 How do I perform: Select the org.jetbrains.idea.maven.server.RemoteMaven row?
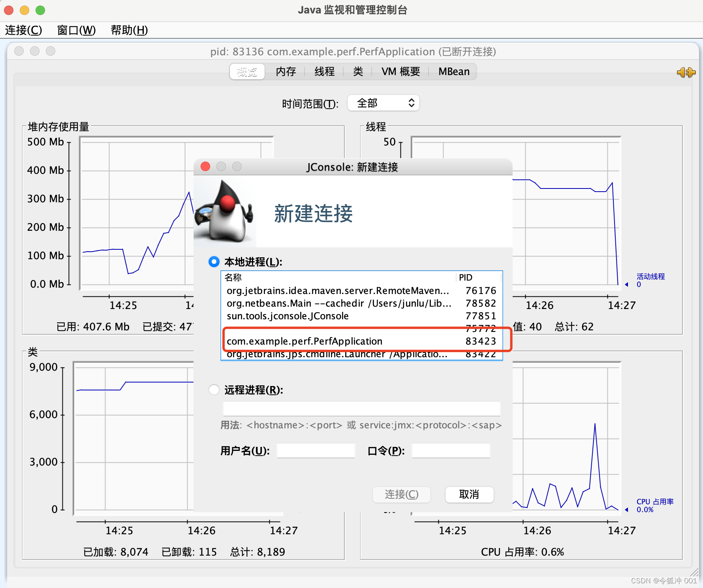click(361, 290)
